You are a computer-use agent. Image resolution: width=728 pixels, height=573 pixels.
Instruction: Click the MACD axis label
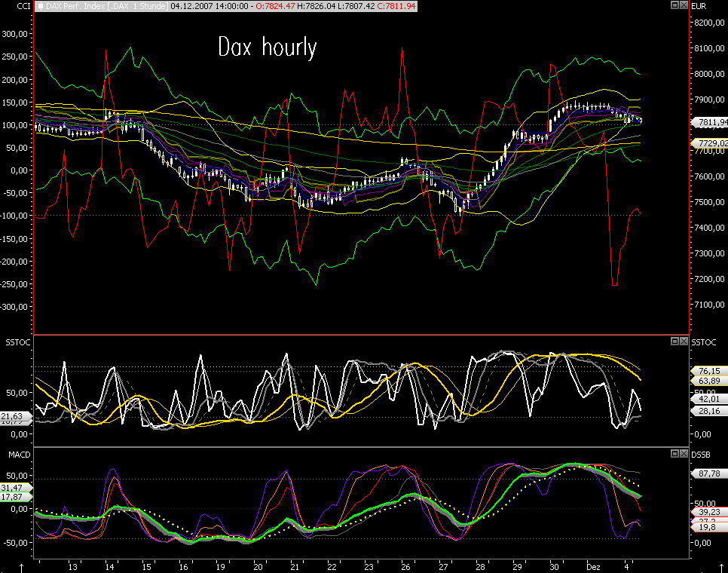[x=20, y=455]
